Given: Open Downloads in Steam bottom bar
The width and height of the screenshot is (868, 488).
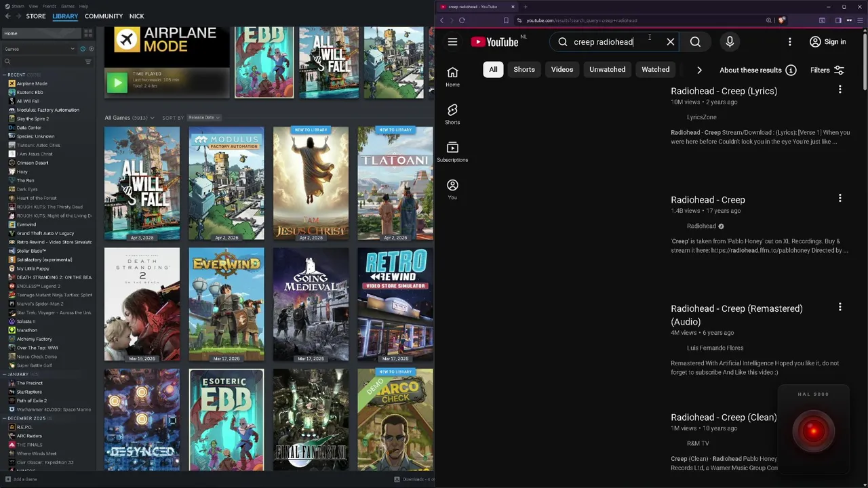Looking at the screenshot, I should click(414, 479).
